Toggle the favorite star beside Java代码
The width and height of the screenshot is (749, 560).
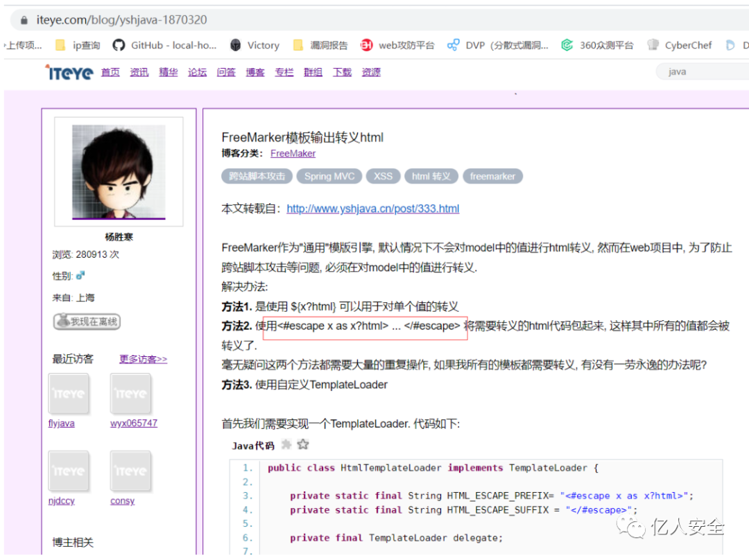(x=302, y=444)
